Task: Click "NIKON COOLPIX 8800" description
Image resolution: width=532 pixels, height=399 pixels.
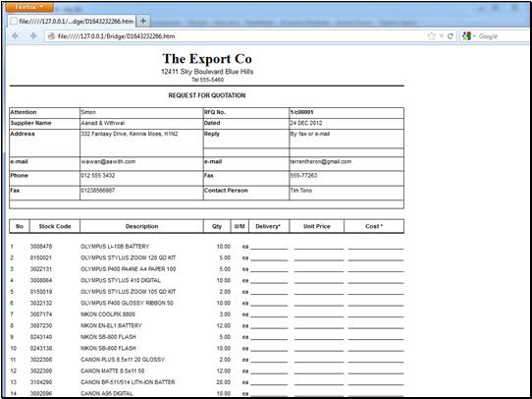Action: [108, 314]
